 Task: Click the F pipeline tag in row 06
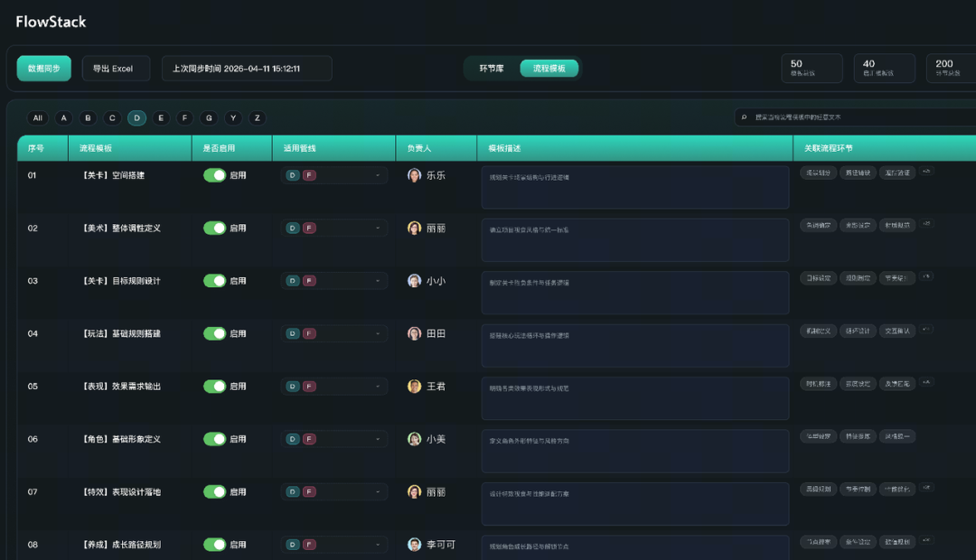pyautogui.click(x=309, y=439)
